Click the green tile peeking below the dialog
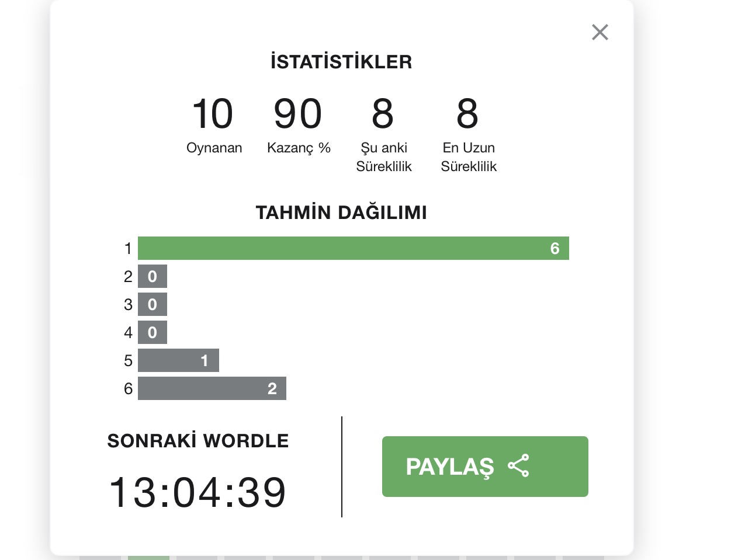Screen dimensions: 745x560 (x=148, y=558)
